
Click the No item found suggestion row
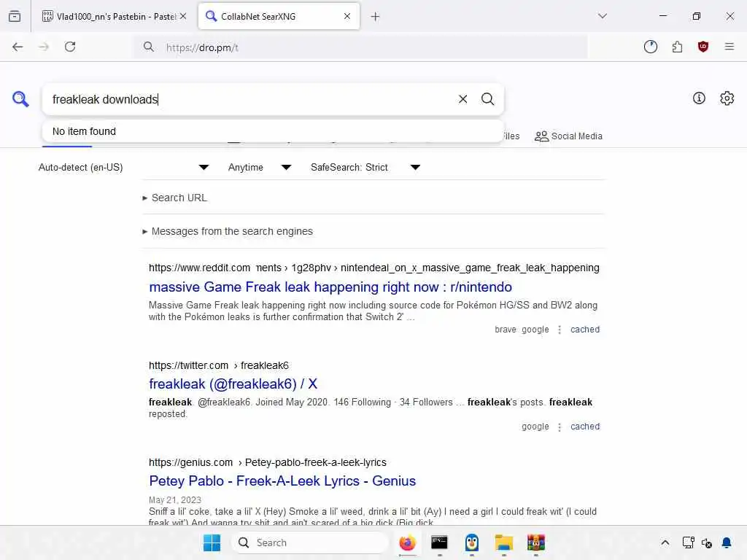273,131
